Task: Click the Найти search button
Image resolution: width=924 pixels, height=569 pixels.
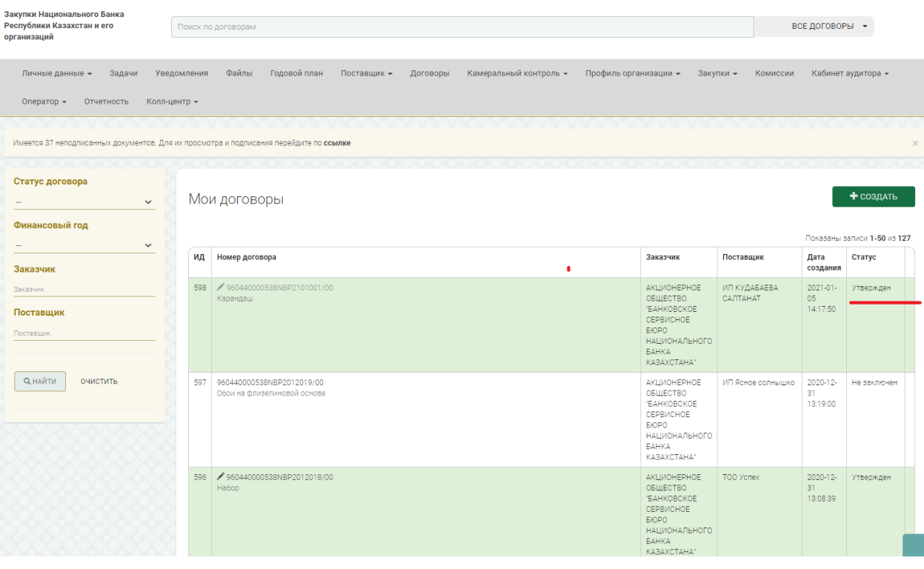Action: click(x=40, y=382)
